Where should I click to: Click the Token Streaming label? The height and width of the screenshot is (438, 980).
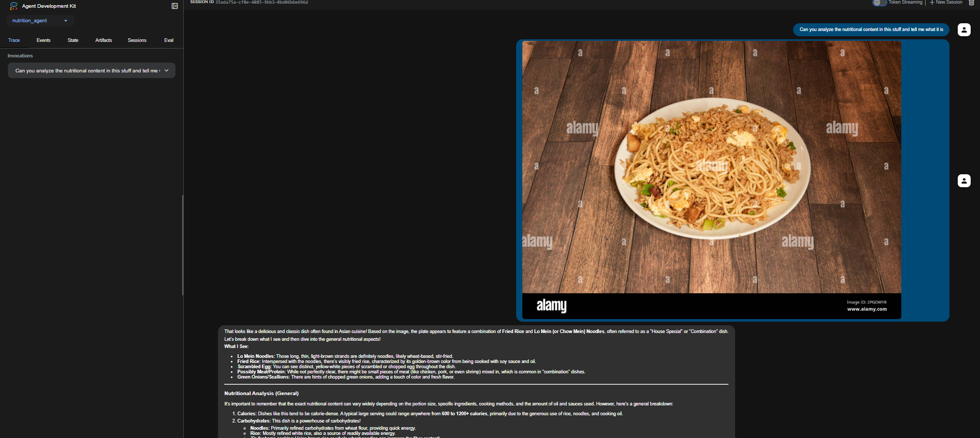pyautogui.click(x=905, y=3)
